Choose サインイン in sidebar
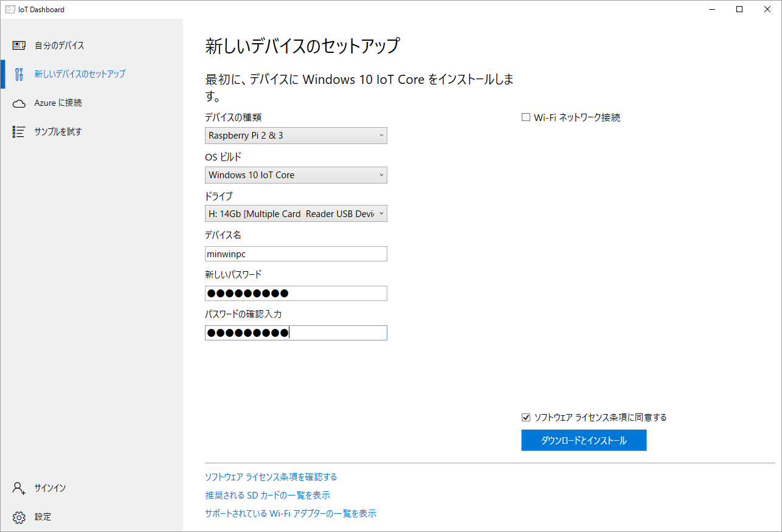Viewport: 782px width, 532px height. point(91,488)
